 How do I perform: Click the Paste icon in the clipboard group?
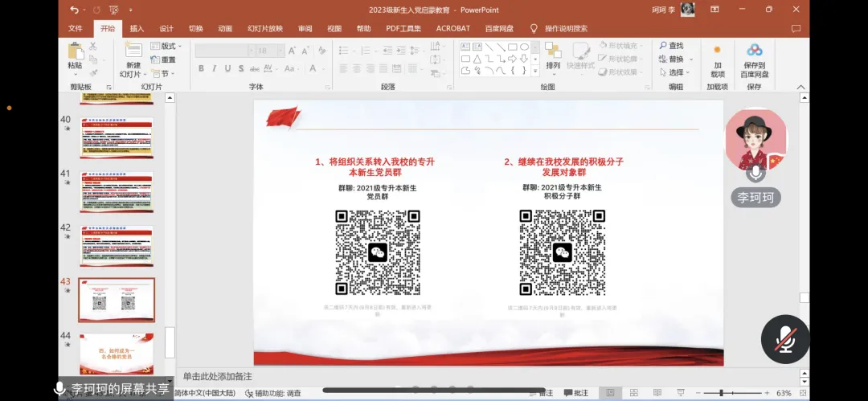75,55
